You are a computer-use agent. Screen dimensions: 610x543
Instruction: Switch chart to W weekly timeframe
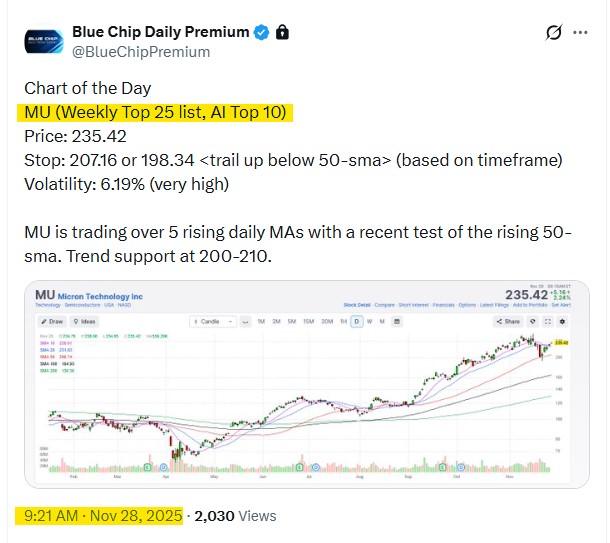tap(367, 322)
